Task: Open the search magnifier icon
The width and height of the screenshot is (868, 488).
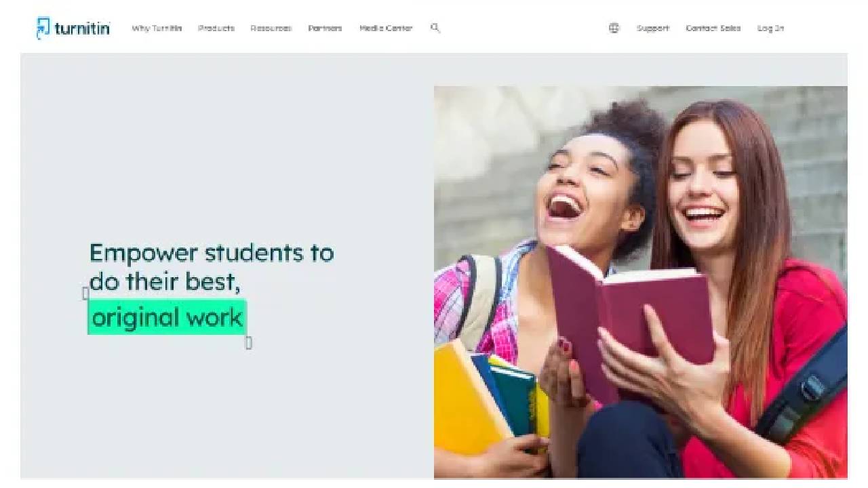Action: coord(435,28)
